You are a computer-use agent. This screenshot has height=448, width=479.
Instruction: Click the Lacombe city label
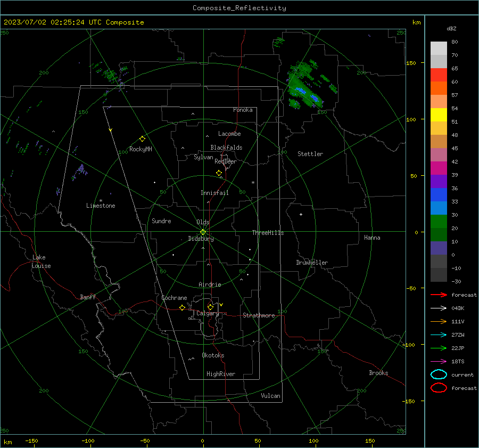229,134
